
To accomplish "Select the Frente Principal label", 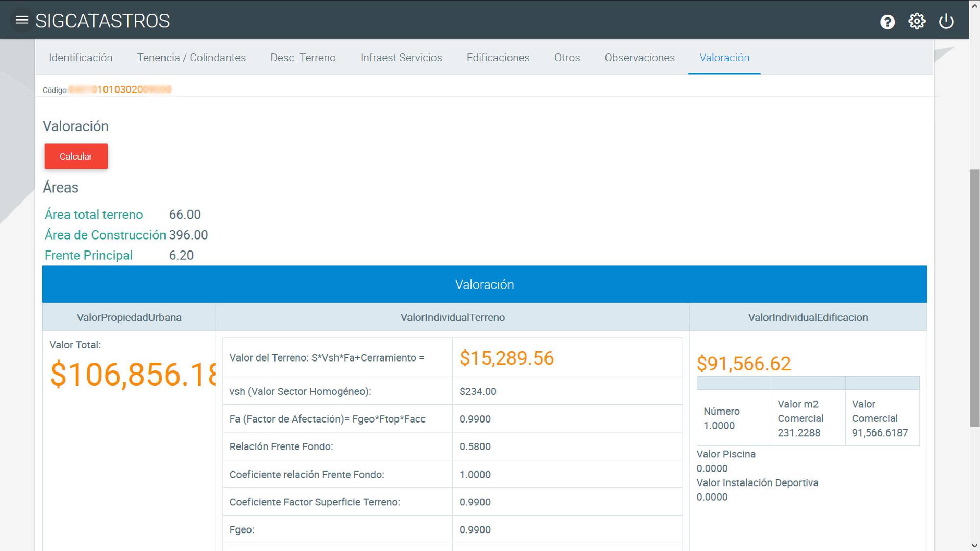I will point(89,255).
